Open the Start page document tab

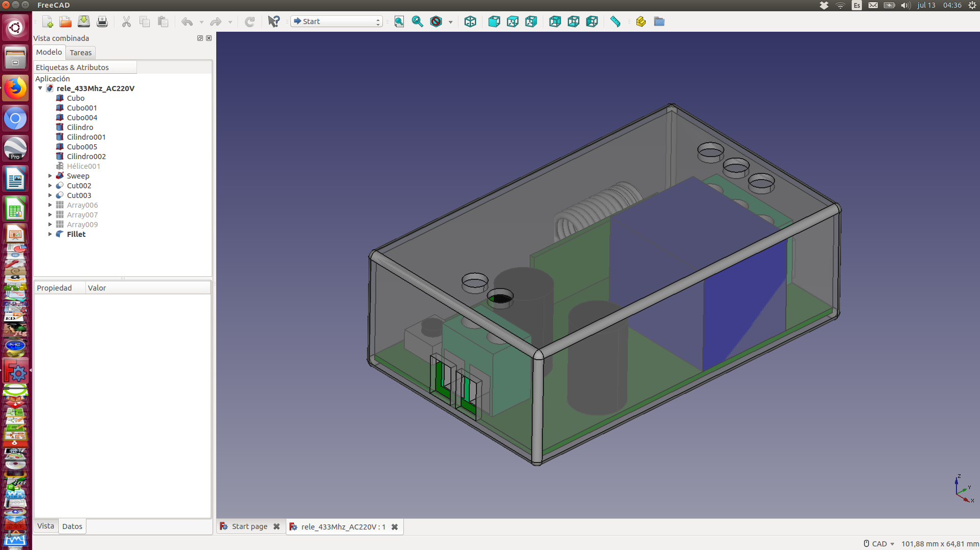(249, 526)
